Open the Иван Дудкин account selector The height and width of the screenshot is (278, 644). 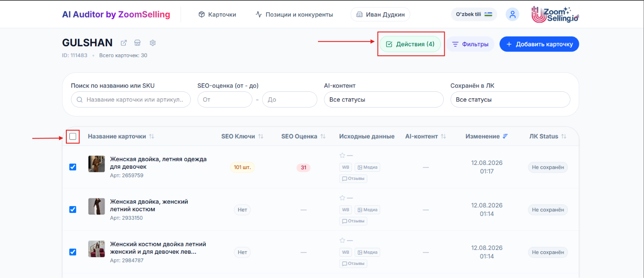[380, 14]
